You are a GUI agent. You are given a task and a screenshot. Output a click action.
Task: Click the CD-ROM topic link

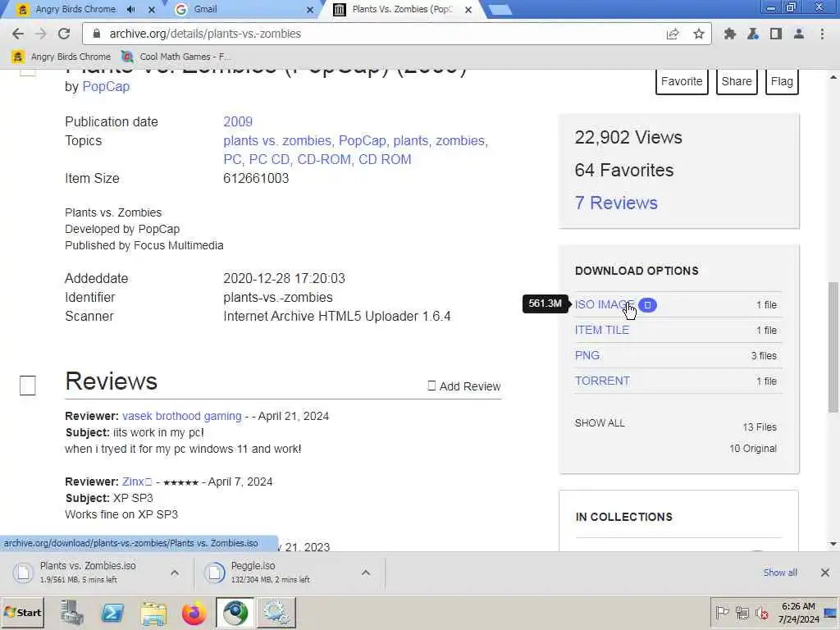tap(323, 159)
